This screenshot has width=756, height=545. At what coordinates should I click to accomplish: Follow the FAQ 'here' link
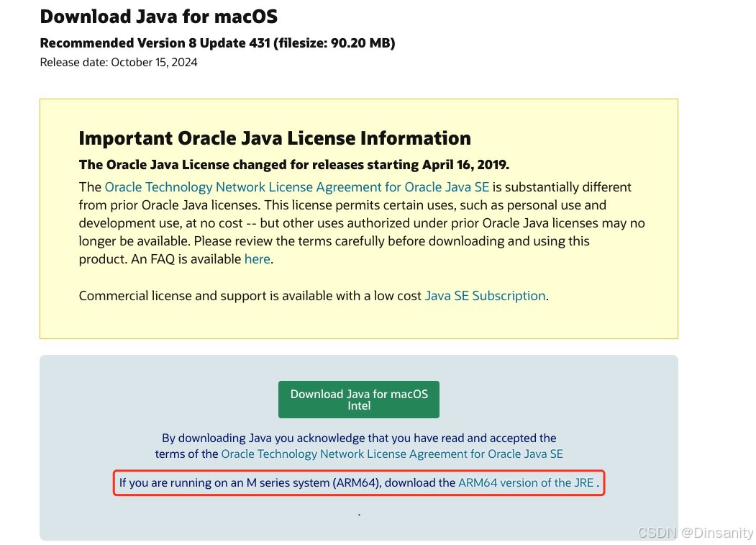257,259
